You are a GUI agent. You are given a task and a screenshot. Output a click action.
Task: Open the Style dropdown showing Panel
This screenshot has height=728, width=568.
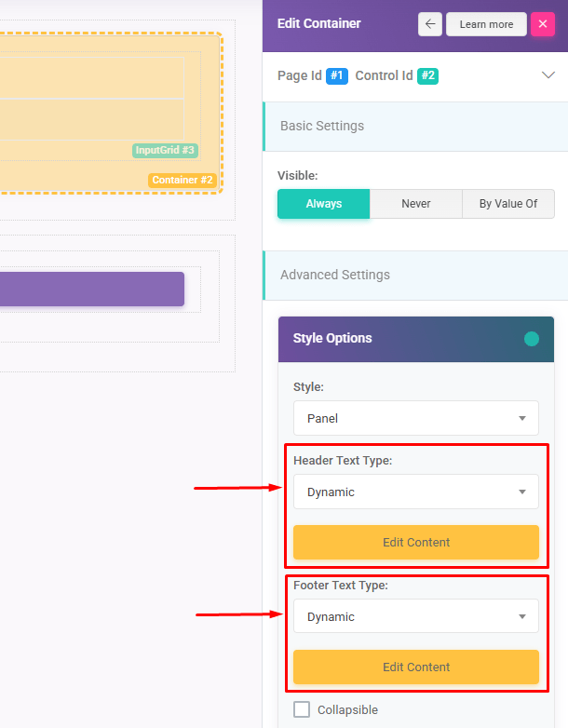click(415, 419)
